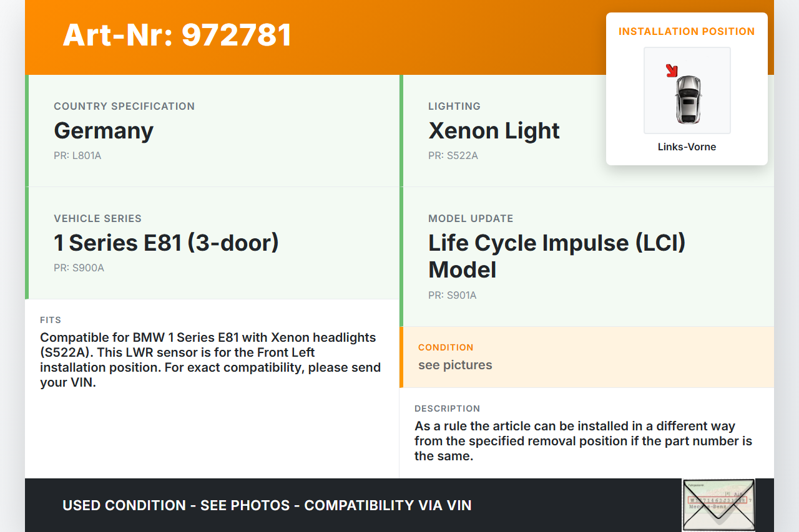799x532 pixels.
Task: Click the PR: S522A code
Action: tap(453, 156)
